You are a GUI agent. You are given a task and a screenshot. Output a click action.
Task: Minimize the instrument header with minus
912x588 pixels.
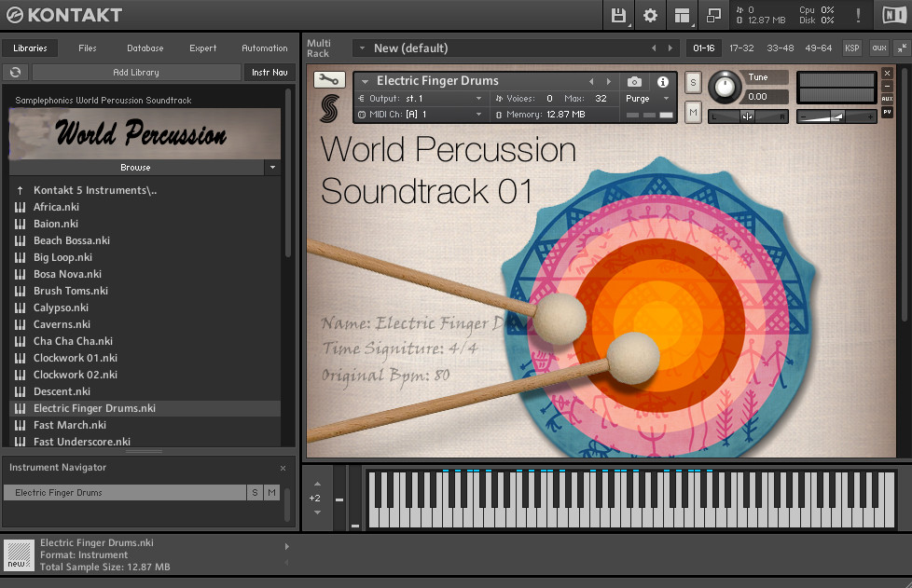887,86
